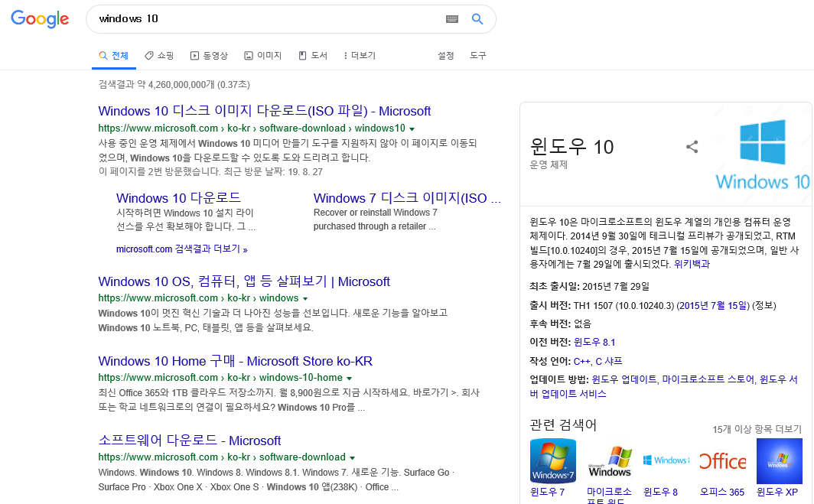Open the 윈도우 7 related search thumbnail

(x=553, y=461)
